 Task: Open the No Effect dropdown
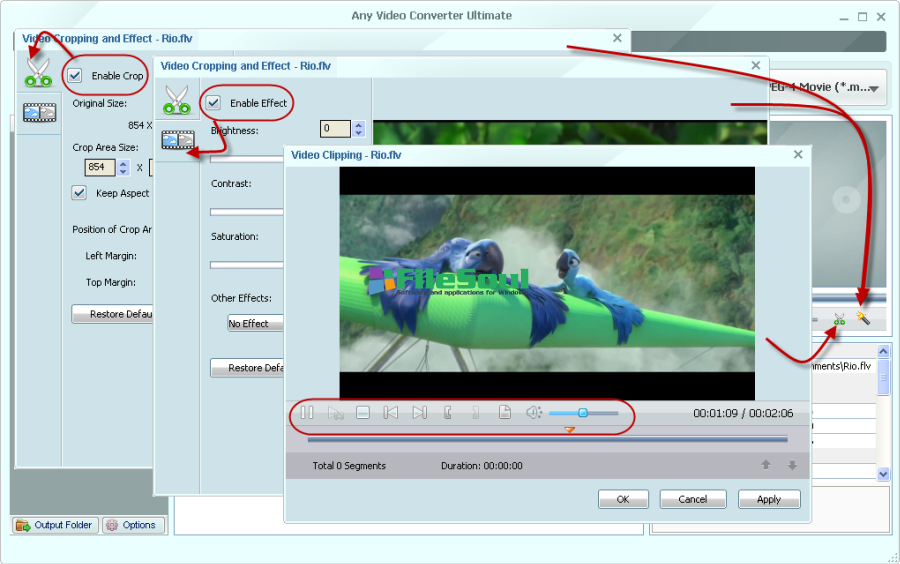coord(255,323)
